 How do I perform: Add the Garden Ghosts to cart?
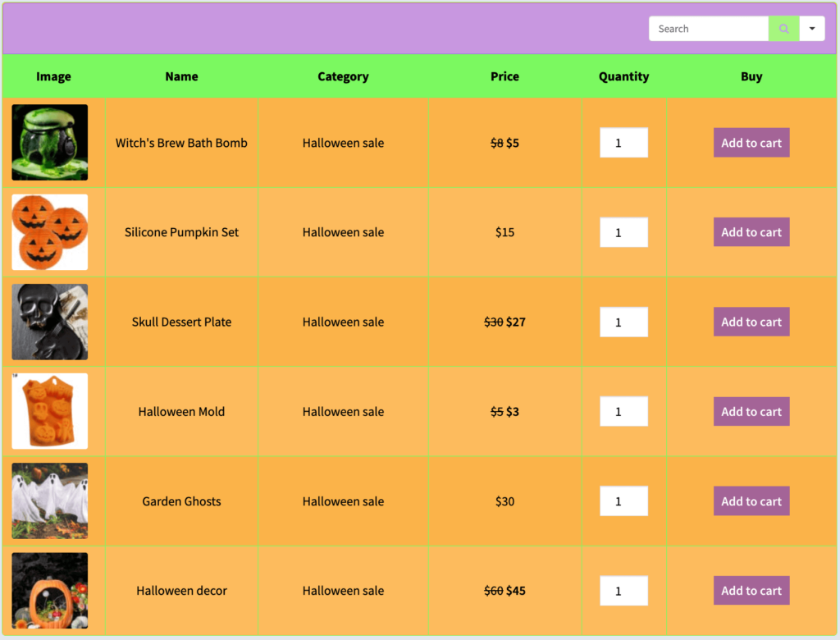click(751, 501)
